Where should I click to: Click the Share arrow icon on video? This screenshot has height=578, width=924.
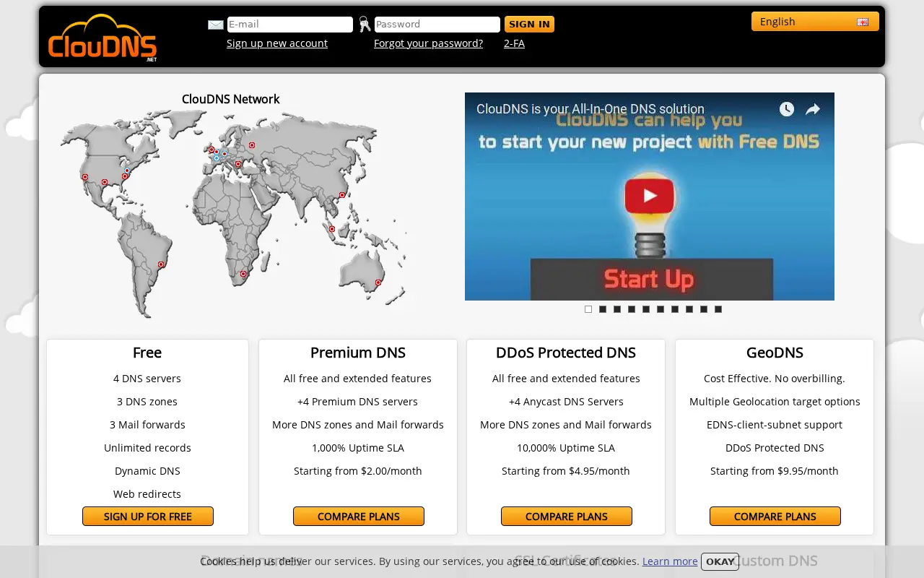coord(813,109)
